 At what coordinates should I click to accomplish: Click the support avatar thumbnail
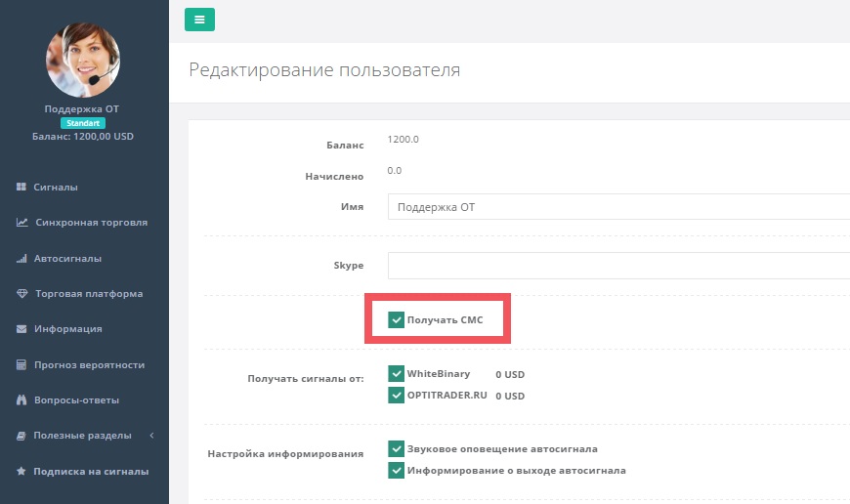point(83,61)
